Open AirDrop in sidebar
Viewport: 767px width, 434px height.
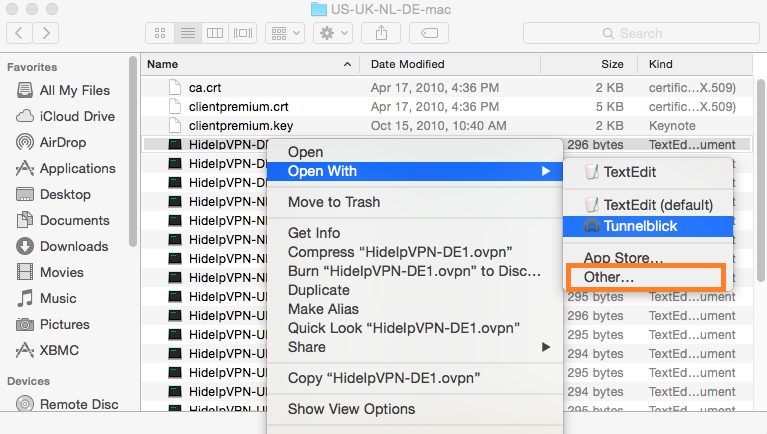pyautogui.click(x=51, y=142)
